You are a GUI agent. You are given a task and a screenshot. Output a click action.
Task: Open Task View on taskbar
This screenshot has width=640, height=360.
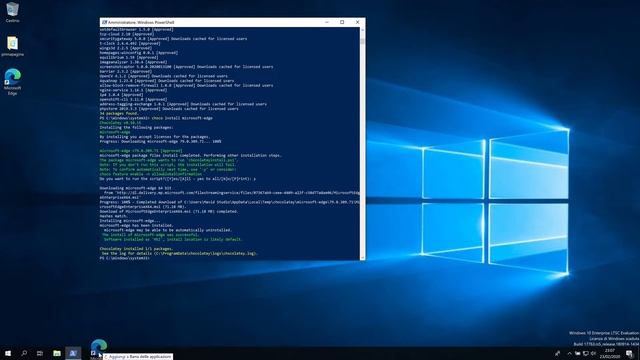click(40, 353)
